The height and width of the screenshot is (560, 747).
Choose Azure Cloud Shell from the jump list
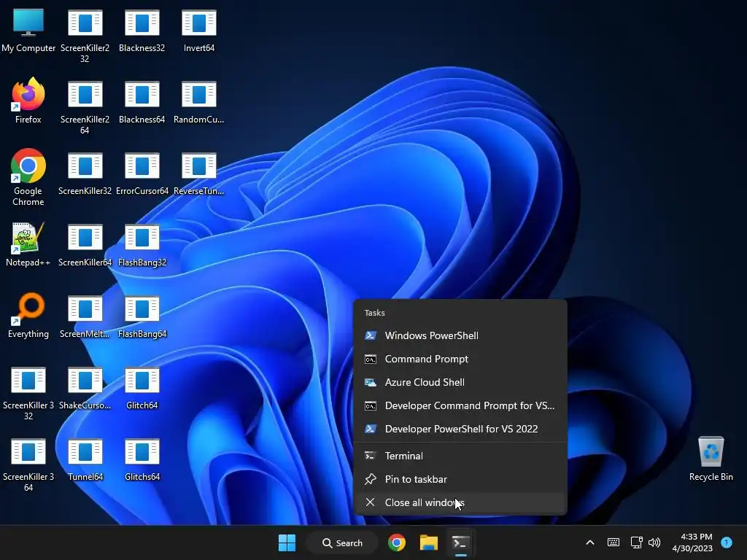(x=461, y=382)
